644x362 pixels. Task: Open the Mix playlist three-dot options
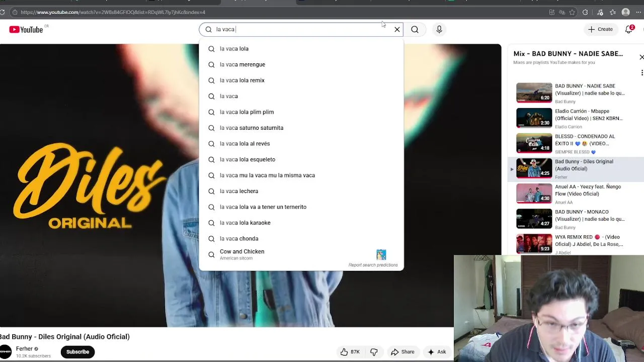tap(642, 73)
